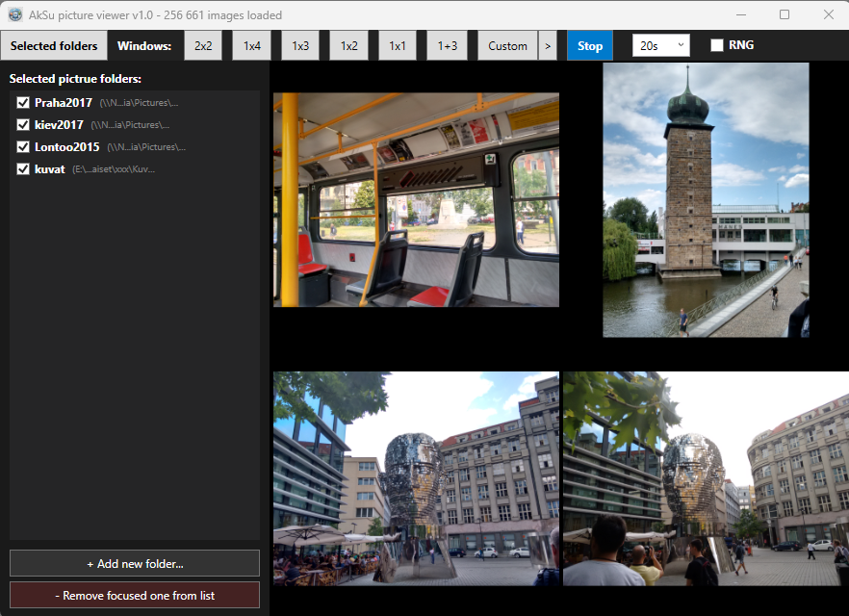Open the 20s interval dropdown
This screenshot has height=616, width=849.
click(661, 45)
